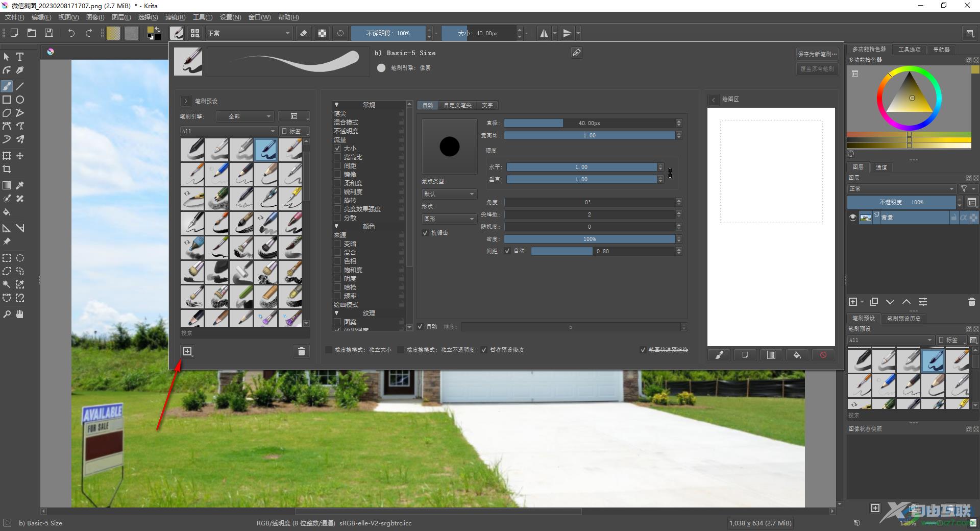Adjust toolbar 不透明度 opacity slider
The image size is (980, 531).
pyautogui.click(x=388, y=33)
